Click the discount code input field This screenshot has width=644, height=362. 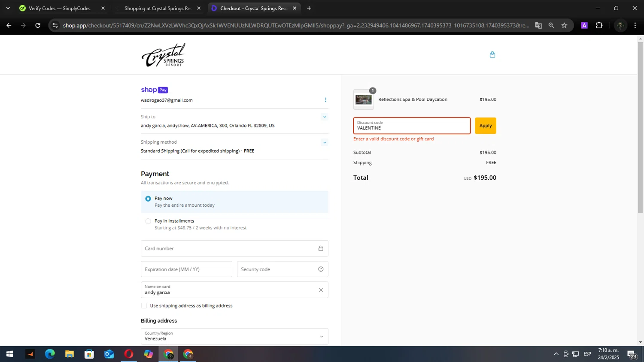click(412, 126)
